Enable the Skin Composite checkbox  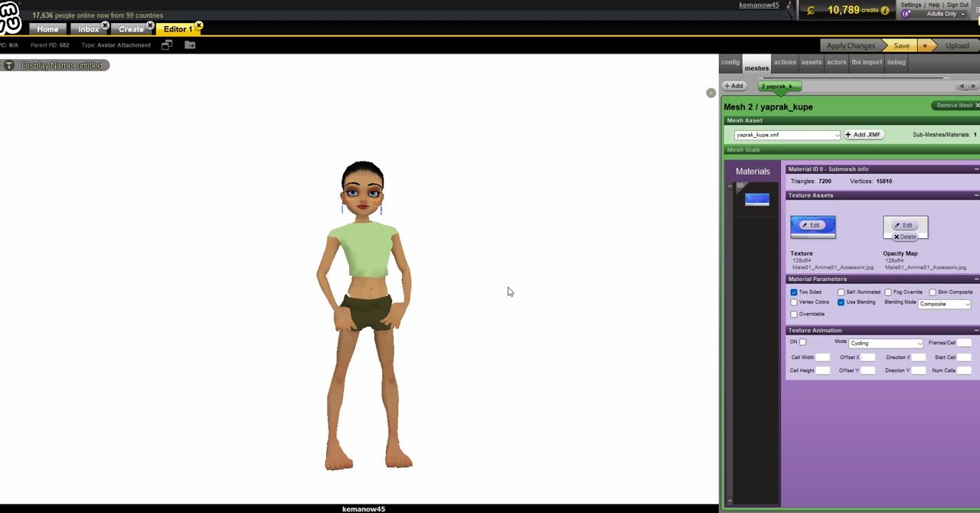tap(933, 292)
